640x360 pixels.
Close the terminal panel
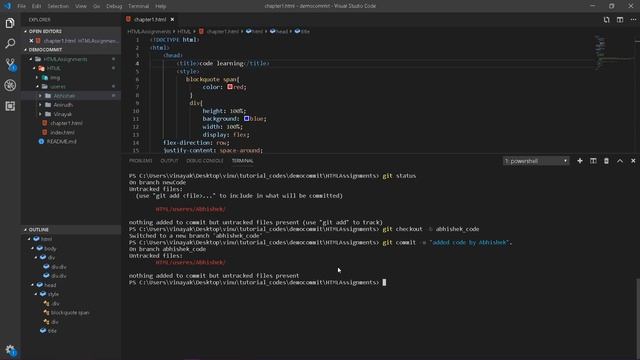coord(633,161)
